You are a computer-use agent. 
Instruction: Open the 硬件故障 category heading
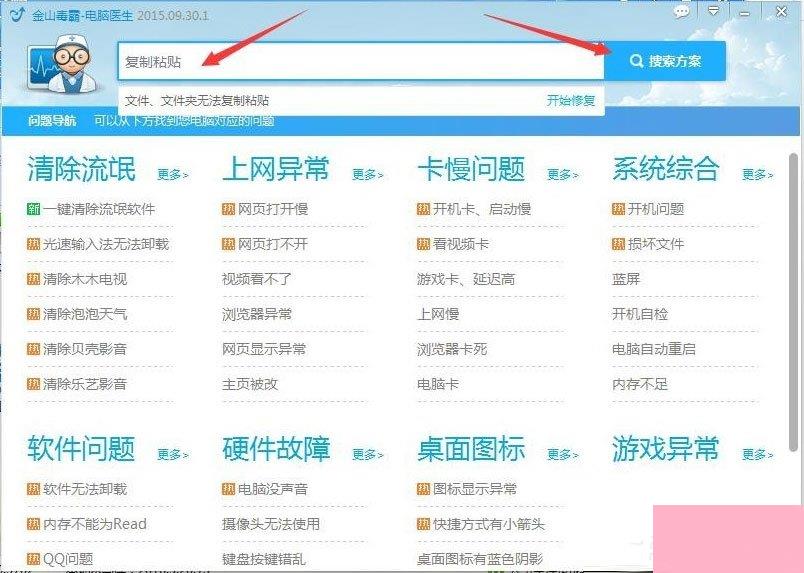tap(276, 449)
